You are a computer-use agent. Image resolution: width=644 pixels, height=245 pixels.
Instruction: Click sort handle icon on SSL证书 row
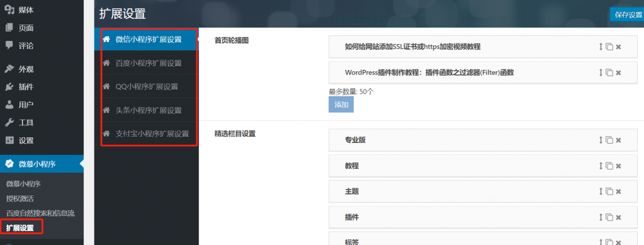pyautogui.click(x=601, y=47)
